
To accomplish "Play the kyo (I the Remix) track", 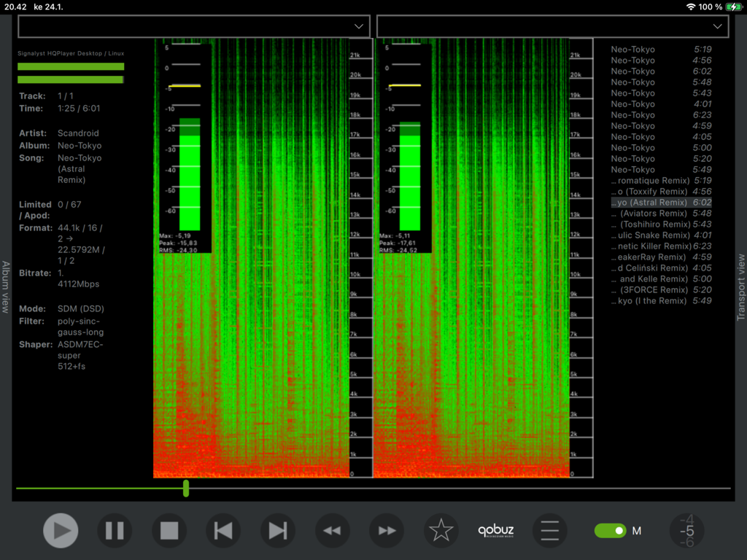I will pos(661,301).
